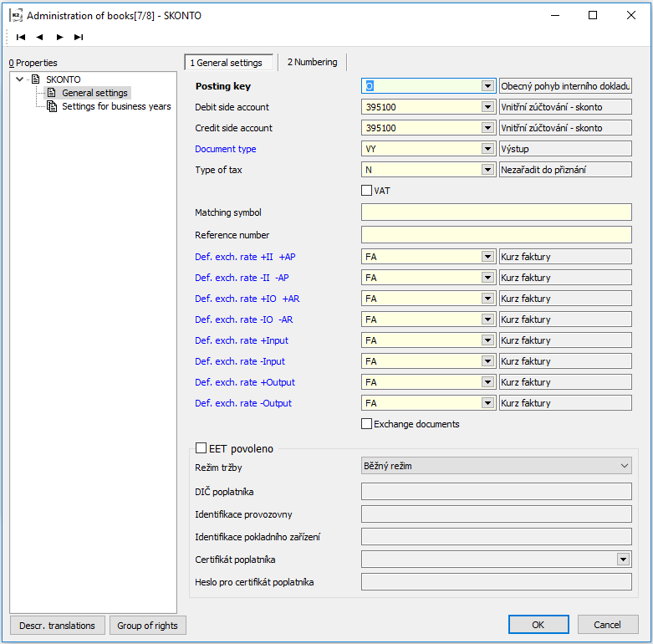This screenshot has height=644, width=653.
Task: Click Settings for business years icon
Action: (52, 106)
